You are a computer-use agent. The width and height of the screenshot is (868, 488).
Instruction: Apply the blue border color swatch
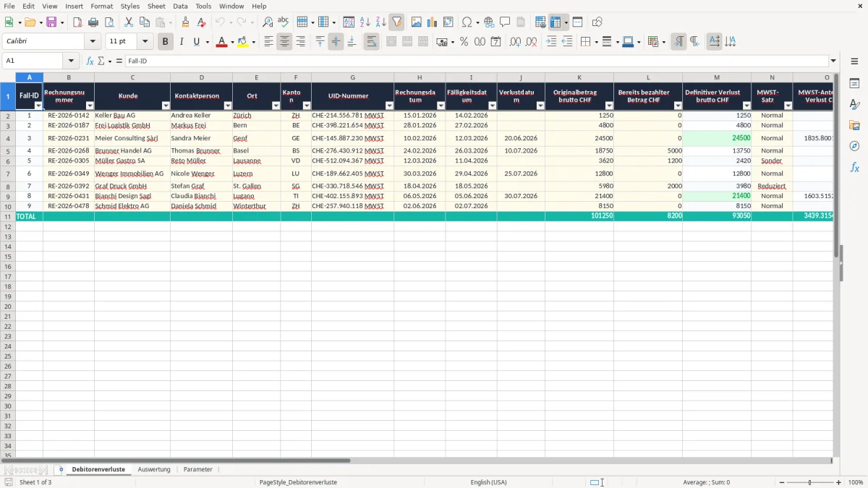tap(627, 42)
